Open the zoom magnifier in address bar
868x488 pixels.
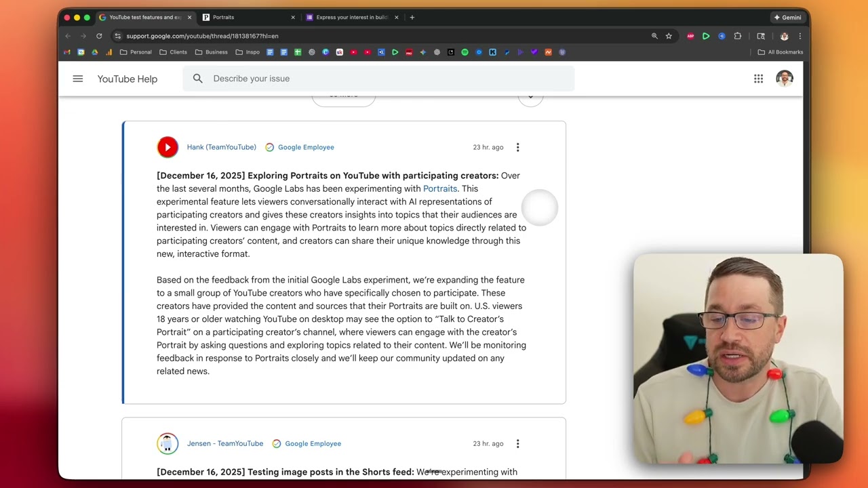pyautogui.click(x=654, y=36)
